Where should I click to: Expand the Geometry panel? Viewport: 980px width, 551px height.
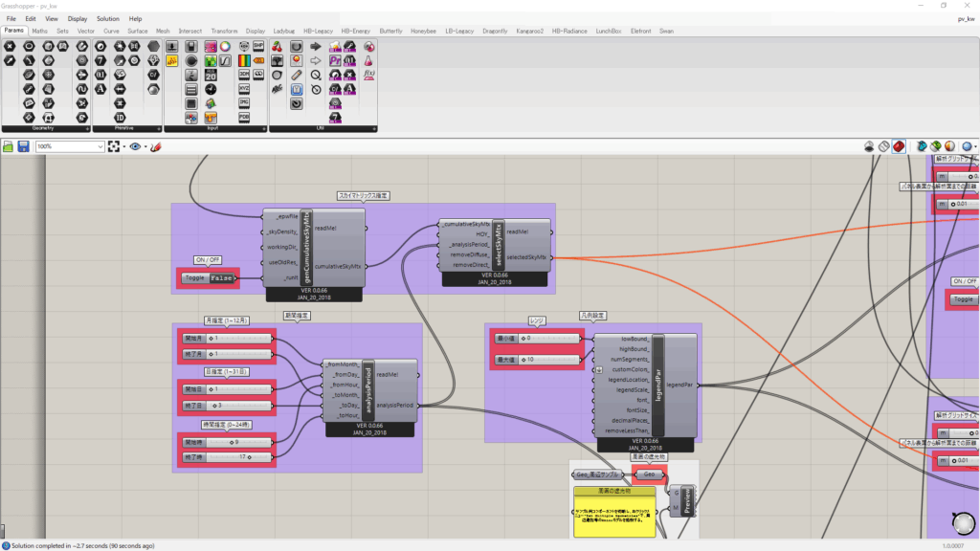(x=89, y=128)
